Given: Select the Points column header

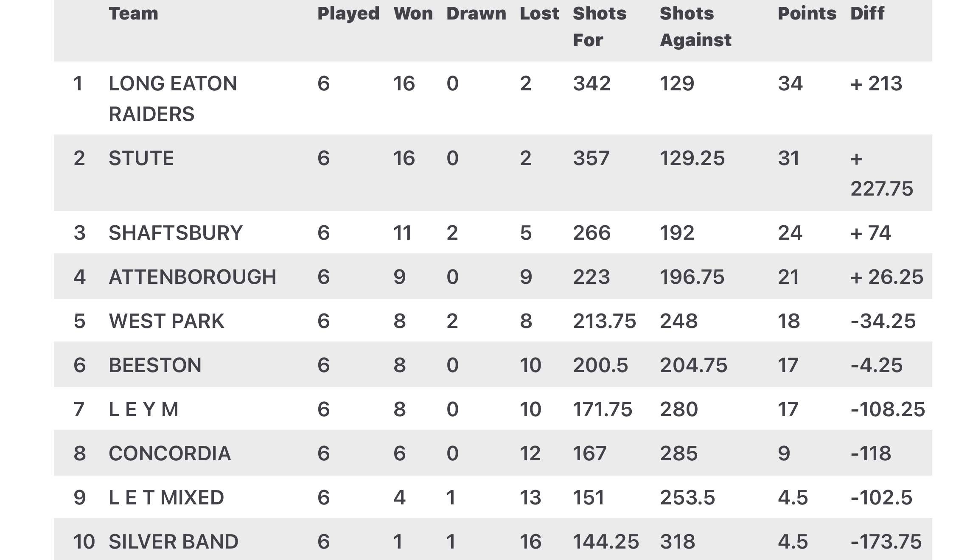Looking at the screenshot, I should (x=807, y=14).
